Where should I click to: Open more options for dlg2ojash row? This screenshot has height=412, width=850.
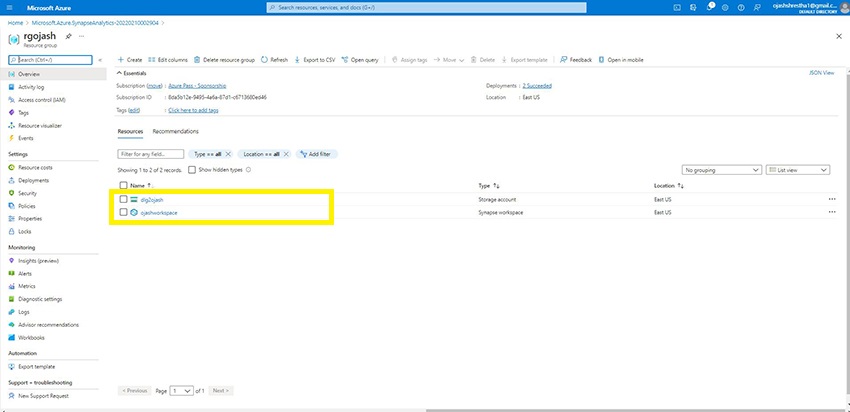[832, 199]
